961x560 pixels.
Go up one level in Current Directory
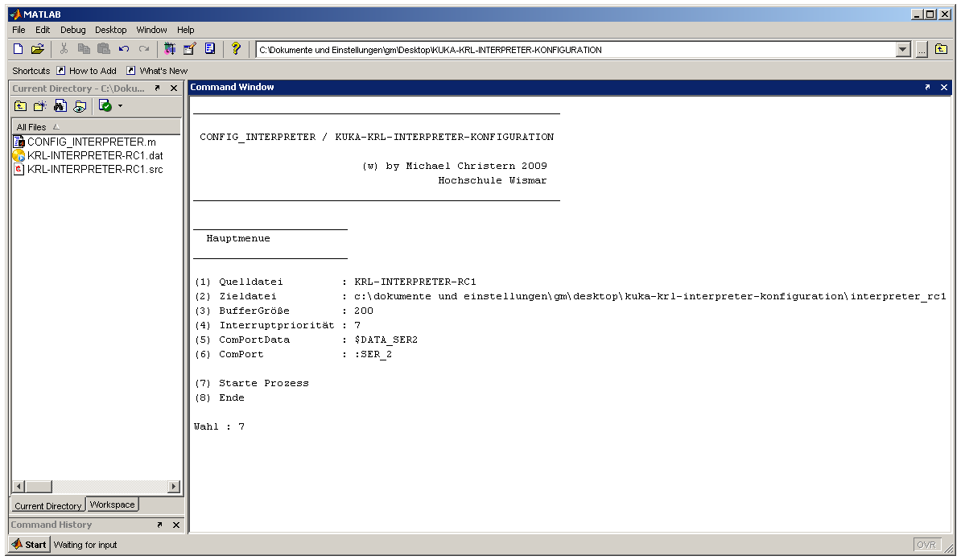[x=19, y=105]
